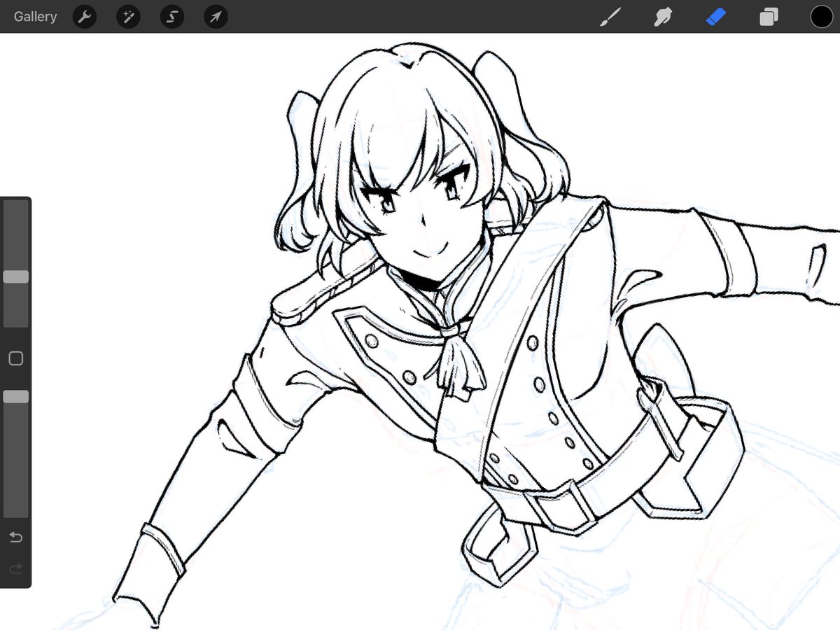Open the black color swatch picker

tap(822, 17)
